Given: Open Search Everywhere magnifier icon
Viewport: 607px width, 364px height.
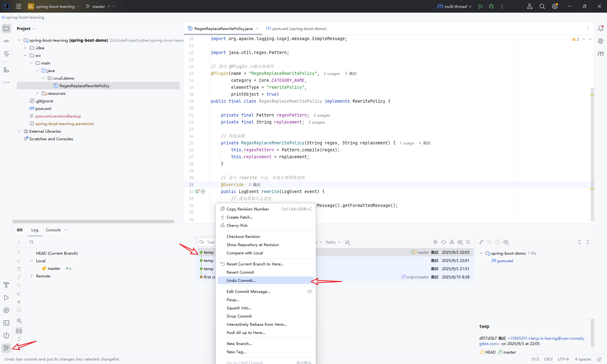Looking at the screenshot, I should tap(542, 6).
